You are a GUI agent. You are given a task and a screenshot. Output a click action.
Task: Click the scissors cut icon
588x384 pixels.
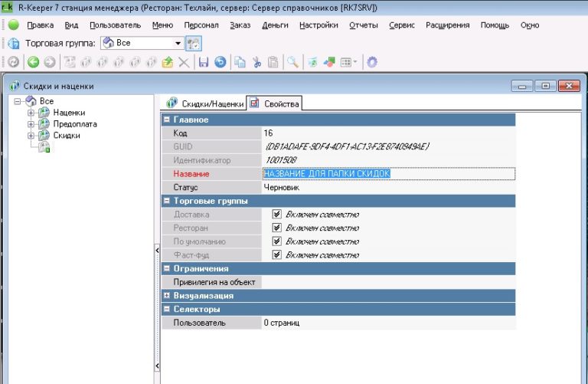tap(257, 62)
